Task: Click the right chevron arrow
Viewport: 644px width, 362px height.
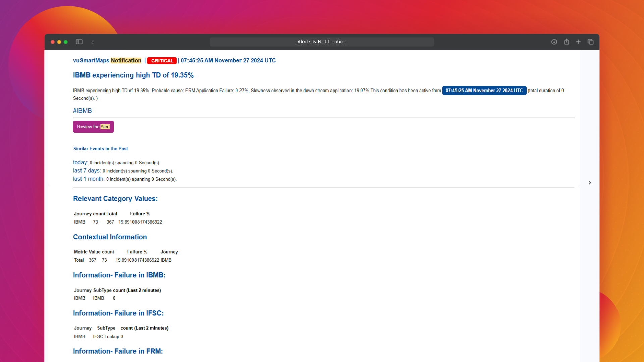Action: (590, 183)
